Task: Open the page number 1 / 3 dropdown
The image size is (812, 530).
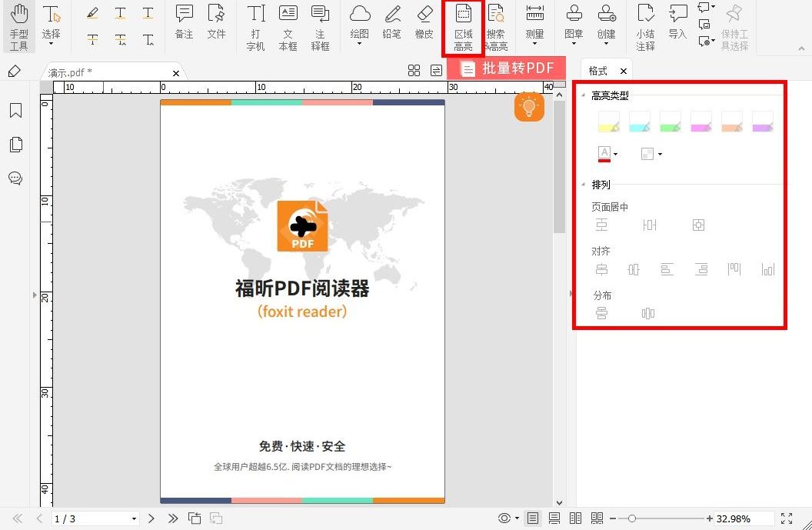Action: (134, 518)
